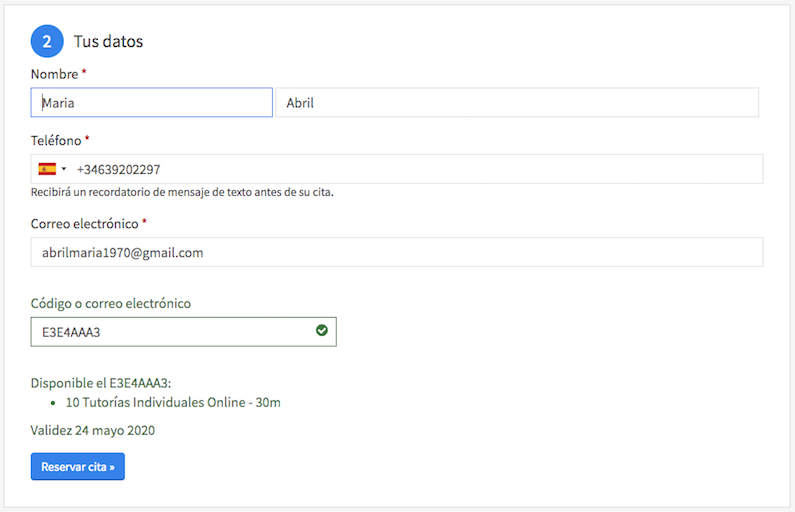Click the Disponible el E3E4AAA3 text

click(x=101, y=383)
